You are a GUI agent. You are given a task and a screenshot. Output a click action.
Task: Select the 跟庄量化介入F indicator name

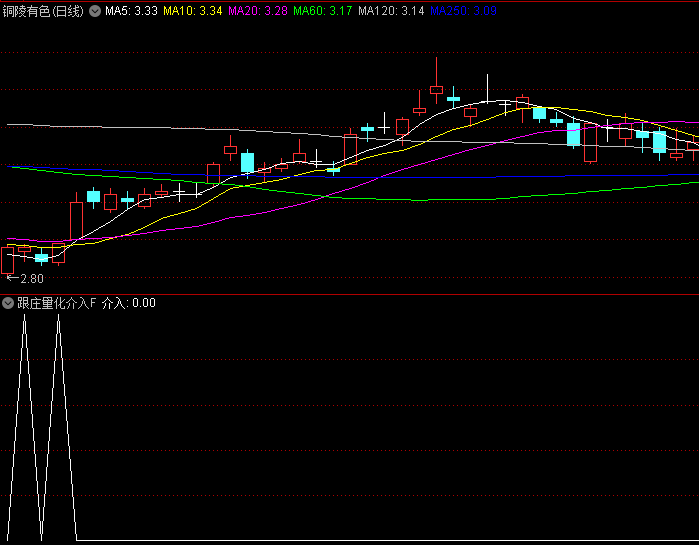[57, 303]
